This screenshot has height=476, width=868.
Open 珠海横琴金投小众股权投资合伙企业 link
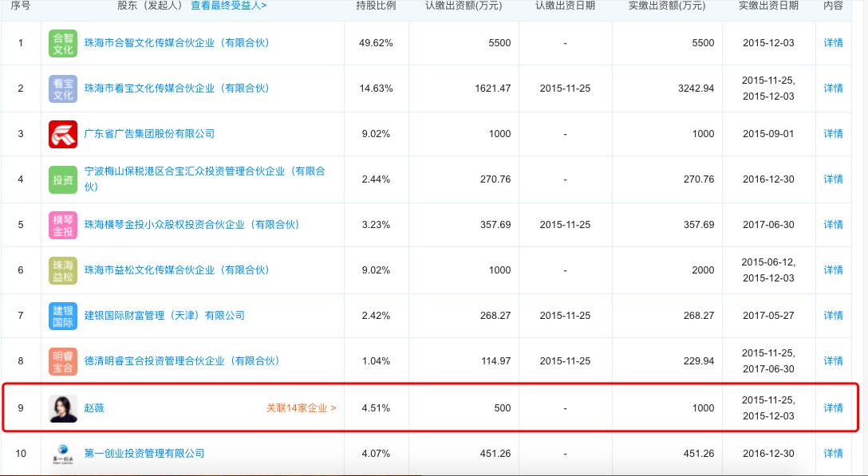click(x=192, y=225)
